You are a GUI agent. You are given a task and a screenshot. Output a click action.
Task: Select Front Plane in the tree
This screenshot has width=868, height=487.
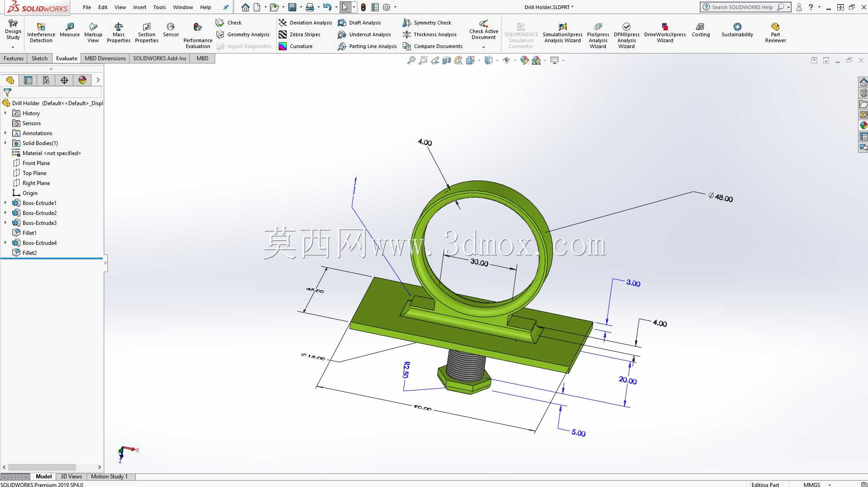coord(36,163)
